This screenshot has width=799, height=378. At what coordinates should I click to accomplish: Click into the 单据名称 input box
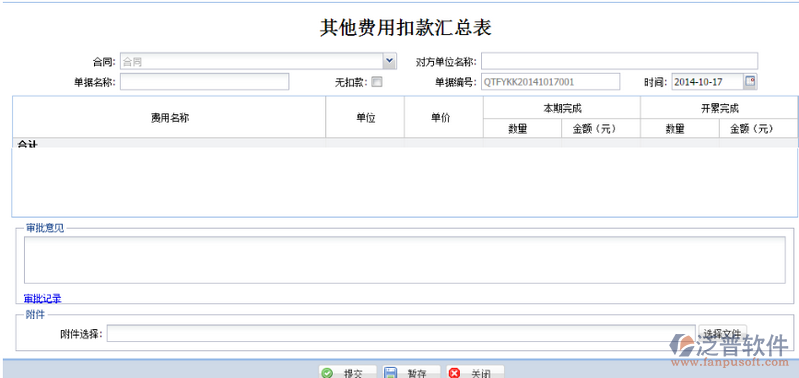204,82
